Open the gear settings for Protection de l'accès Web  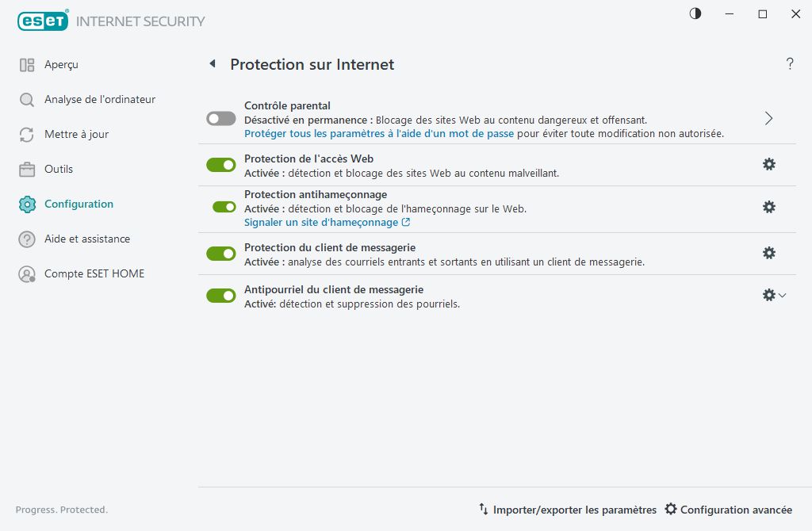coord(768,164)
